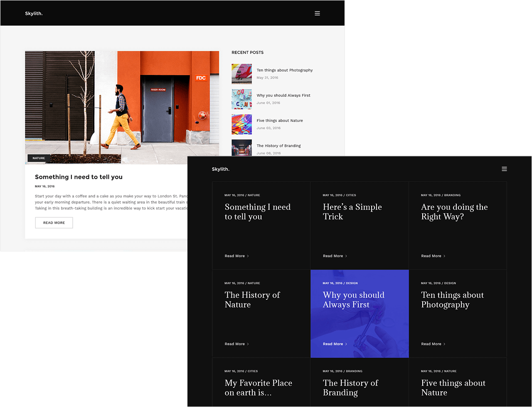Click the RECENT POSTS heading
Viewport: 532px width, 407px height.
click(247, 52)
